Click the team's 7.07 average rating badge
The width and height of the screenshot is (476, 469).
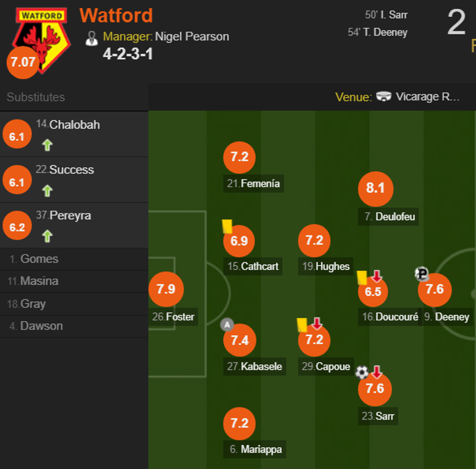[22, 62]
